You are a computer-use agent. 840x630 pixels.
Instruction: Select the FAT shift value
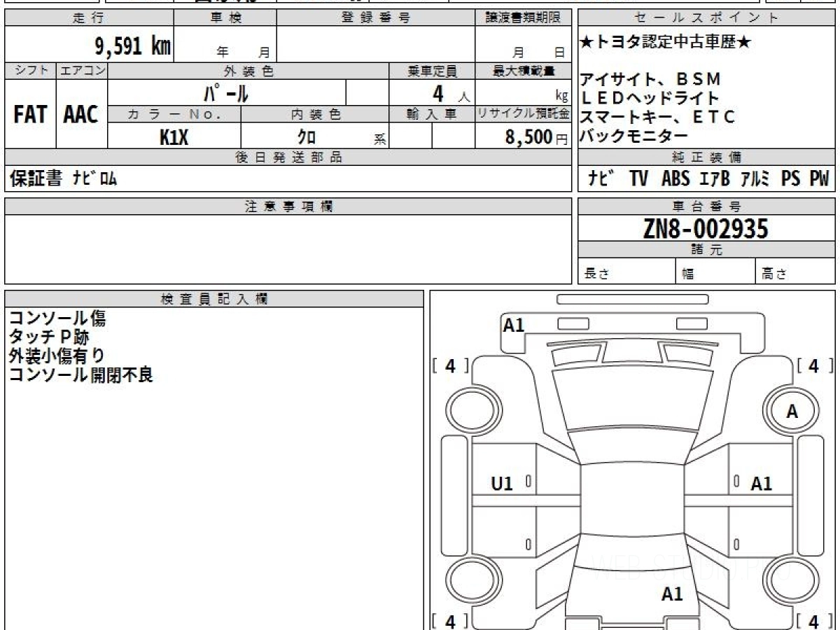pos(30,115)
